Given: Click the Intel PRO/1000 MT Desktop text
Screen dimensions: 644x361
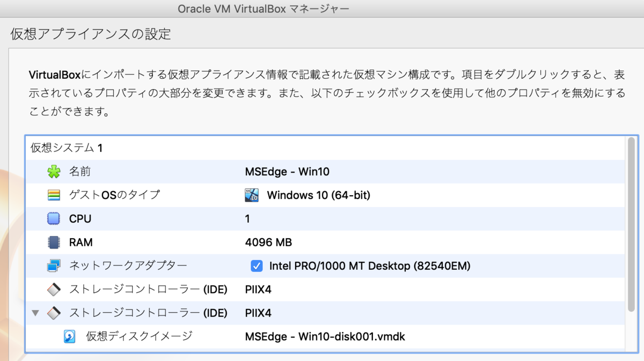Looking at the screenshot, I should pos(370,266).
